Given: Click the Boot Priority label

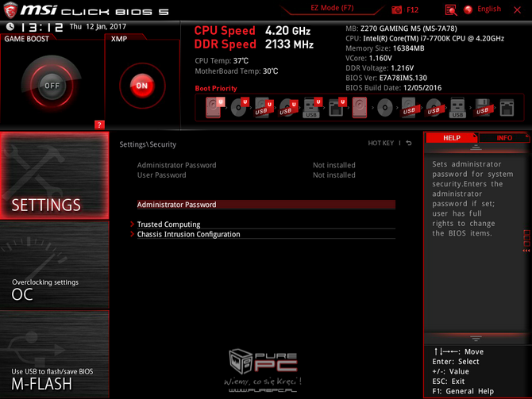Looking at the screenshot, I should click(216, 88).
